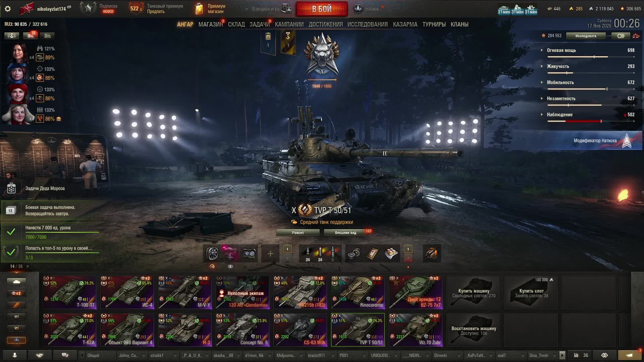Open the Natisk mode icon
644x362 pixels.
pyautogui.click(x=358, y=9)
